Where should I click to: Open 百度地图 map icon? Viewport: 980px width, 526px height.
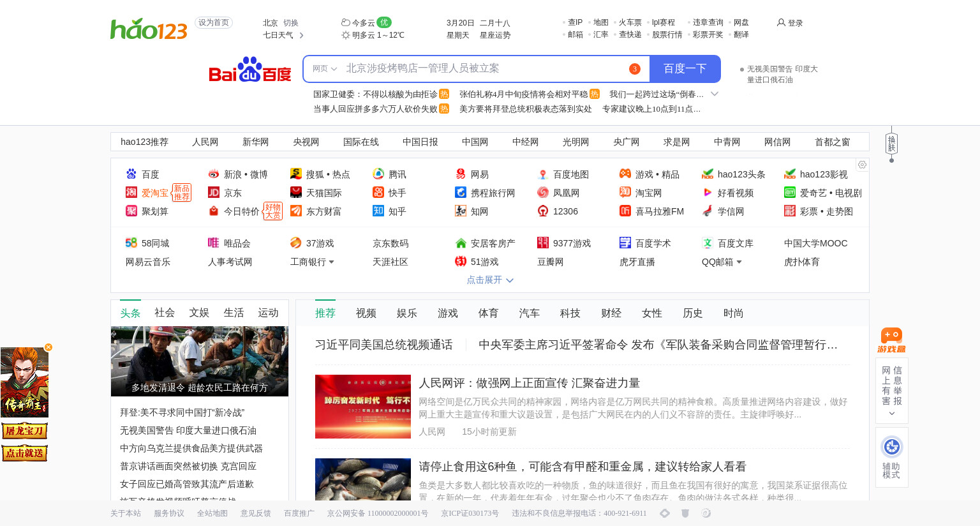pyautogui.click(x=543, y=174)
